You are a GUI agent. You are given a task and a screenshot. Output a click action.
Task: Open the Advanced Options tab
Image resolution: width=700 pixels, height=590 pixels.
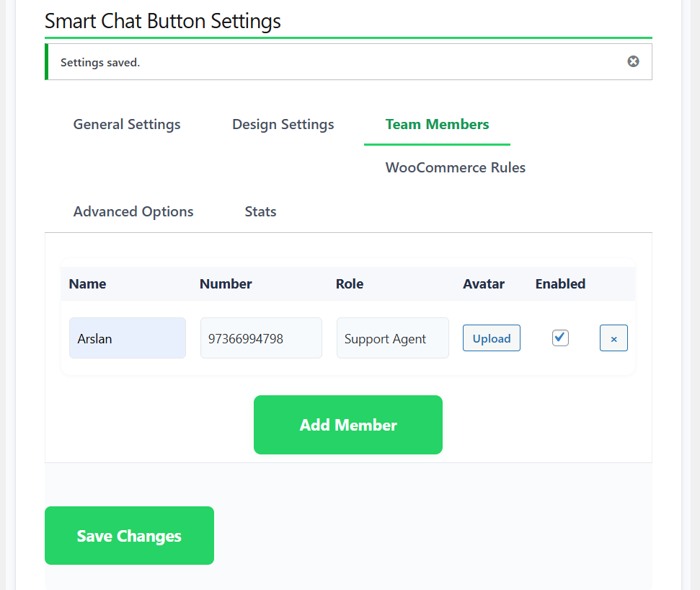coord(133,211)
